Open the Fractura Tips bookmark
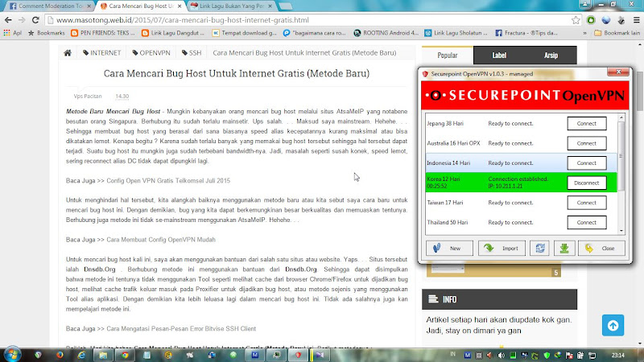644x362 pixels. point(526,33)
